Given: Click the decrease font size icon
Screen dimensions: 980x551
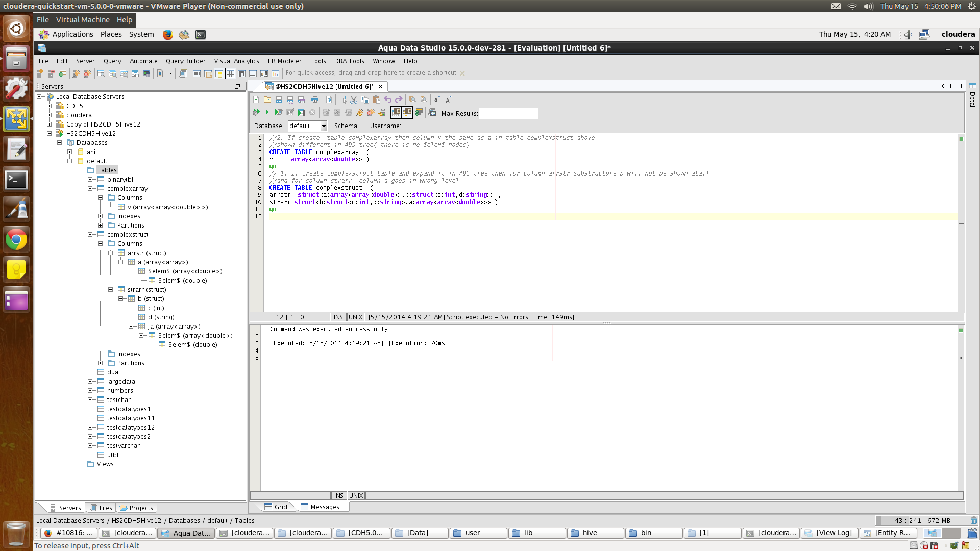Looking at the screenshot, I should click(436, 100).
